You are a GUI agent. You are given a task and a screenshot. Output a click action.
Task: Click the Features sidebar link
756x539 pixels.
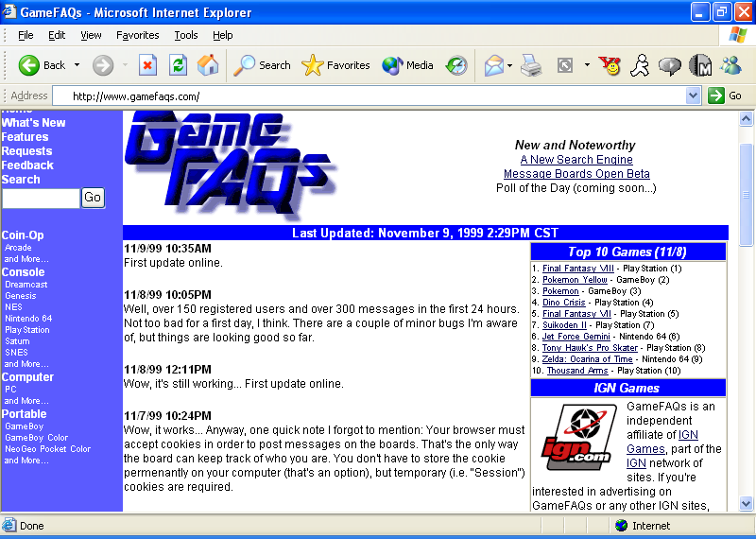pyautogui.click(x=25, y=137)
